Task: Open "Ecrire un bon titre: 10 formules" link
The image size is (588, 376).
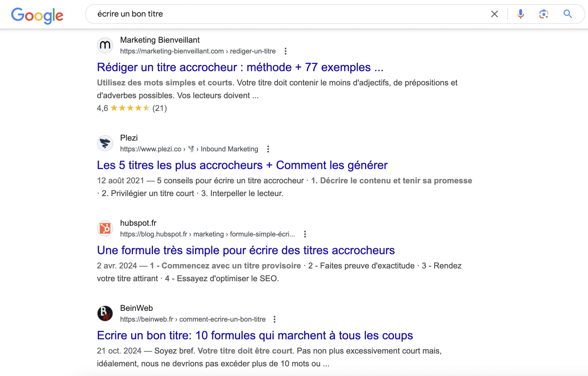Action: (x=255, y=336)
